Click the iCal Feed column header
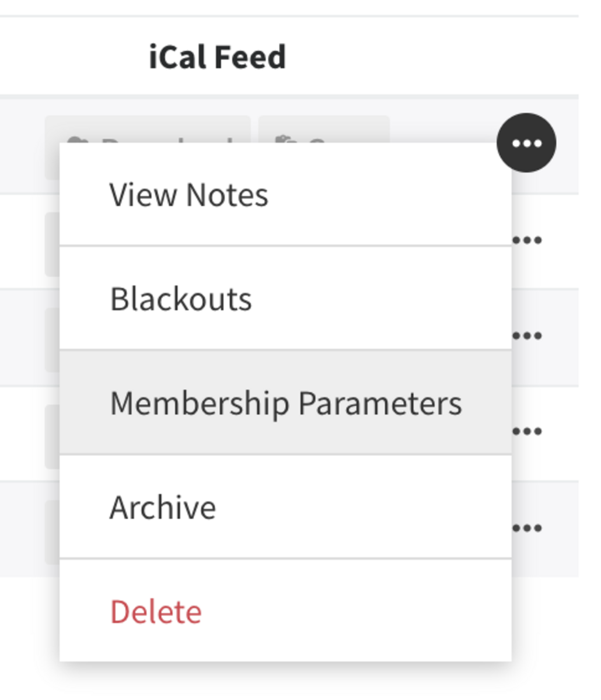601x700 pixels. 217,57
